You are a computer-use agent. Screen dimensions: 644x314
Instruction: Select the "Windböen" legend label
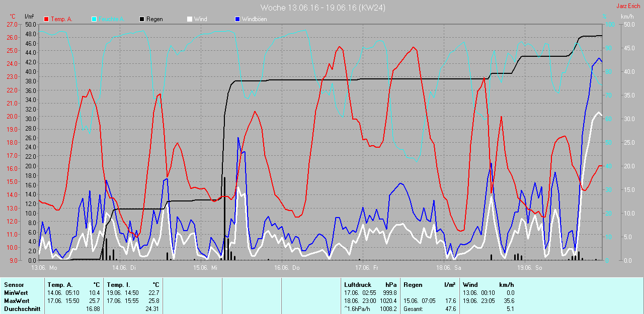click(x=255, y=19)
